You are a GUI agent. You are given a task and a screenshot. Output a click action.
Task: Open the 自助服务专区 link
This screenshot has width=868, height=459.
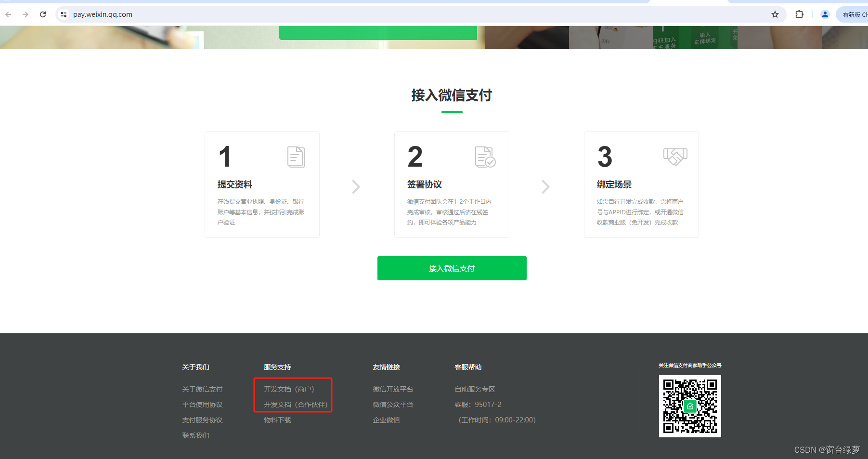(x=475, y=389)
